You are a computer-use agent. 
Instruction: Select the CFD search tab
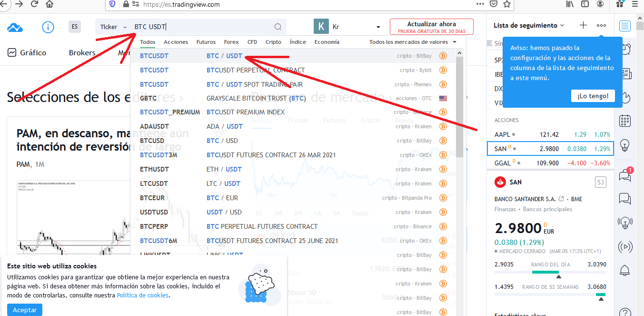tap(252, 42)
